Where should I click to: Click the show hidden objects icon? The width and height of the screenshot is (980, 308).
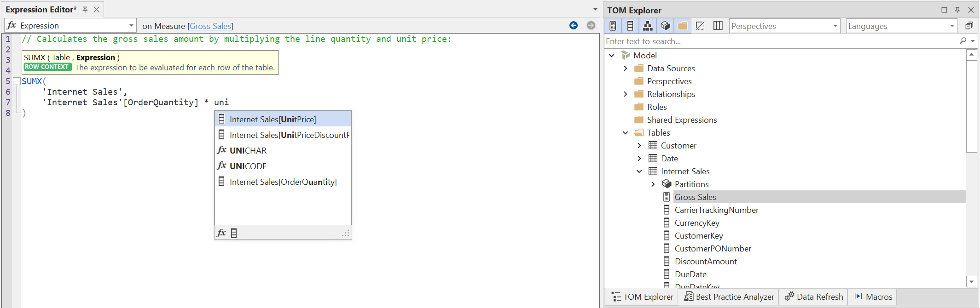coord(700,26)
